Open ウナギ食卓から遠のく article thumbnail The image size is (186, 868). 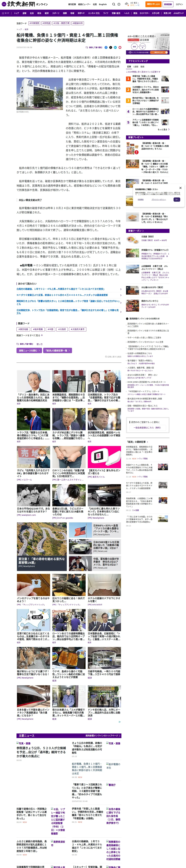(69, 658)
